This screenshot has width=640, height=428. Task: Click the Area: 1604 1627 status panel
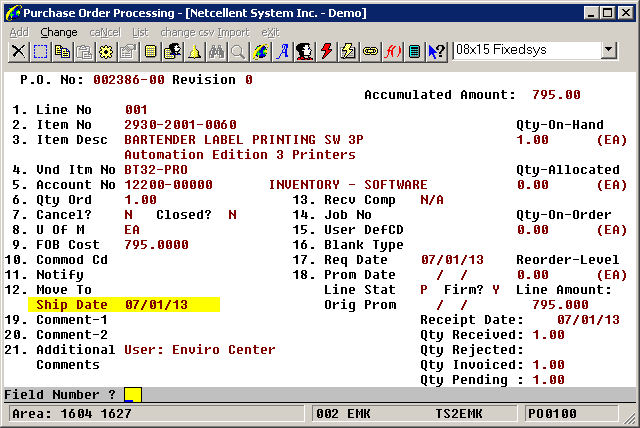(156, 414)
